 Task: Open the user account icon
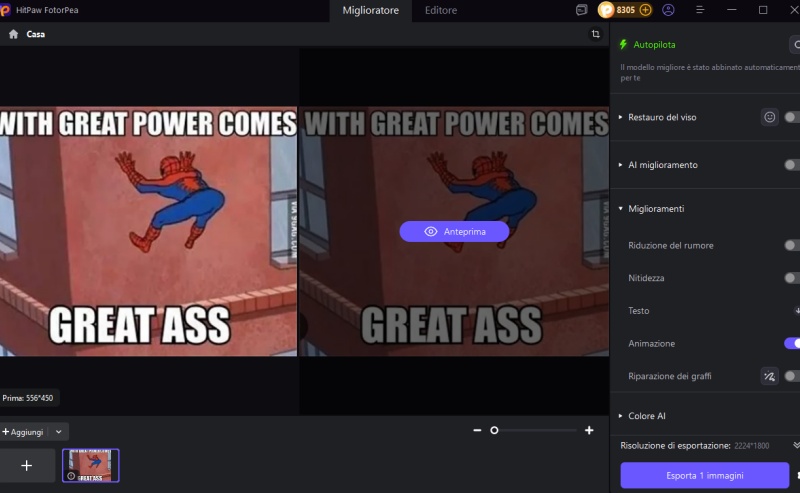(x=668, y=10)
